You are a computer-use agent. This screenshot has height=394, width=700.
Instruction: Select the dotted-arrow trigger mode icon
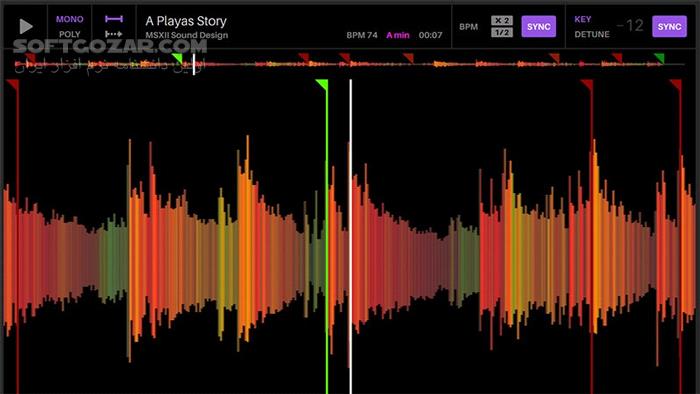click(114, 34)
